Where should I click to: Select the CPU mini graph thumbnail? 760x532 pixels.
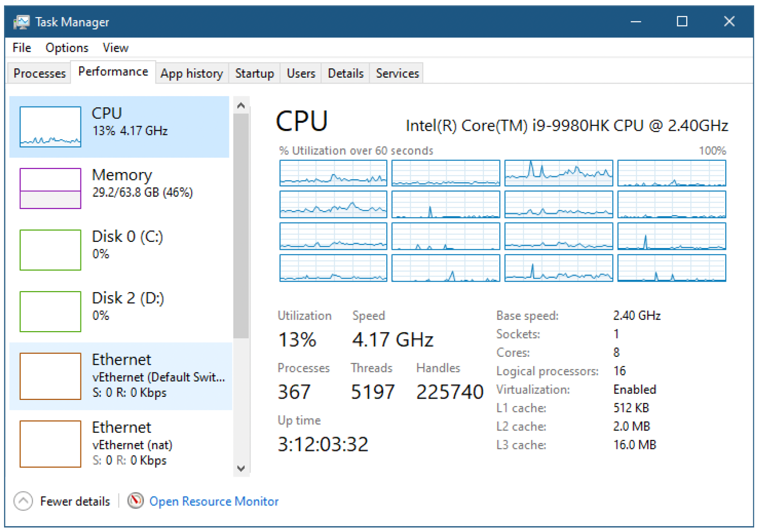point(50,127)
